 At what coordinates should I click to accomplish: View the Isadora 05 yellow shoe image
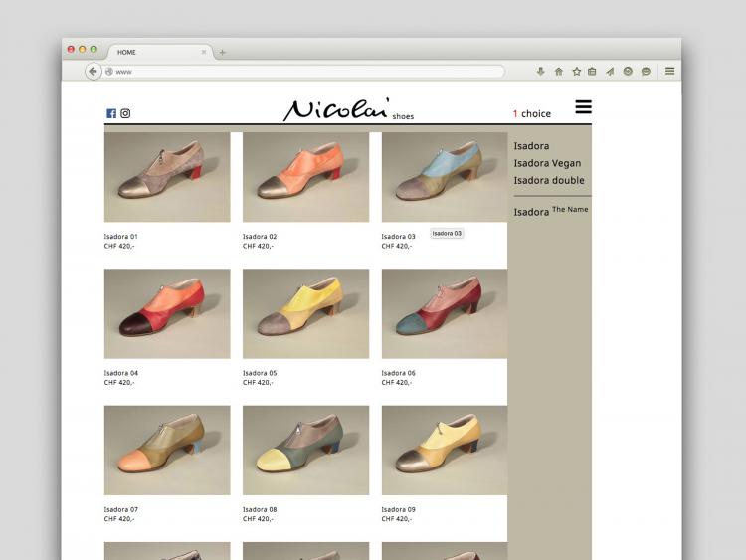pos(306,313)
